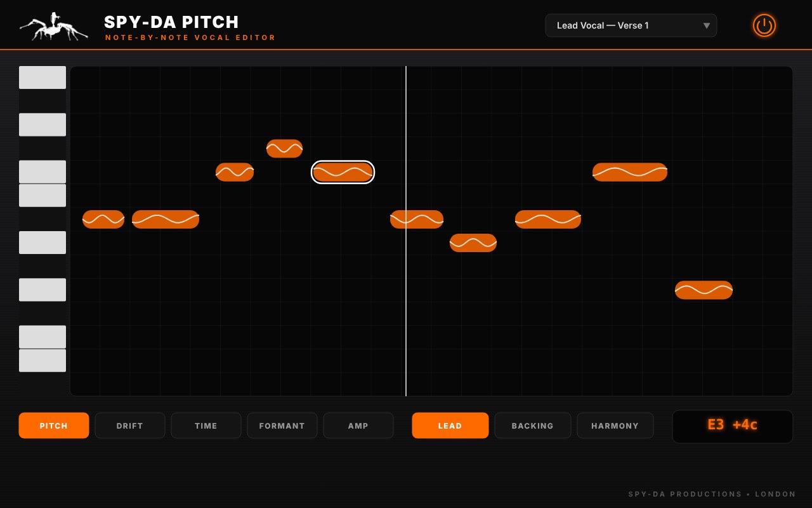Switch to the DRIFT tool
This screenshot has width=812, height=508.
point(130,425)
